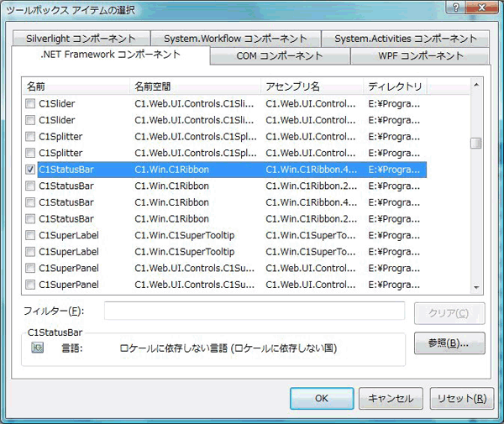Click the list scrollbar down arrow

[476, 287]
